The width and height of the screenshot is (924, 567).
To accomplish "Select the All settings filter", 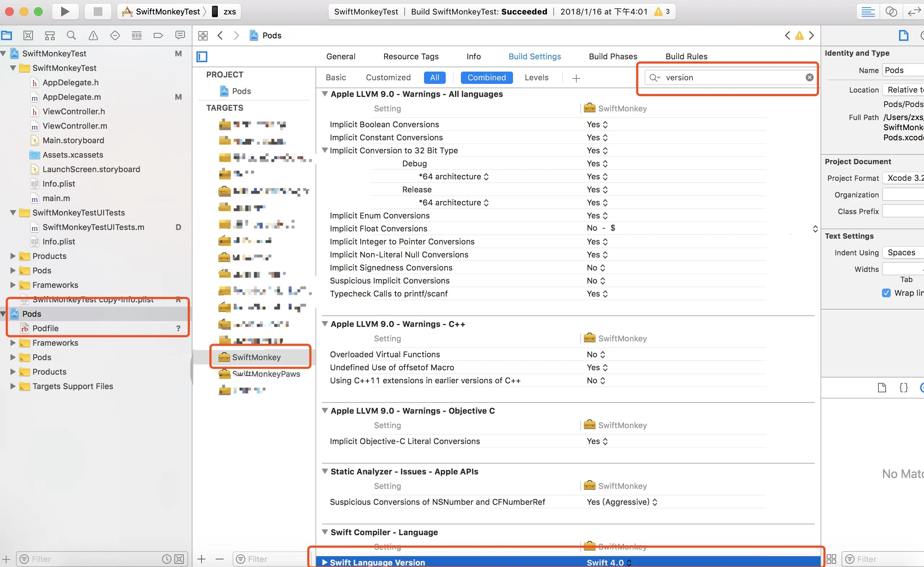I will point(435,78).
